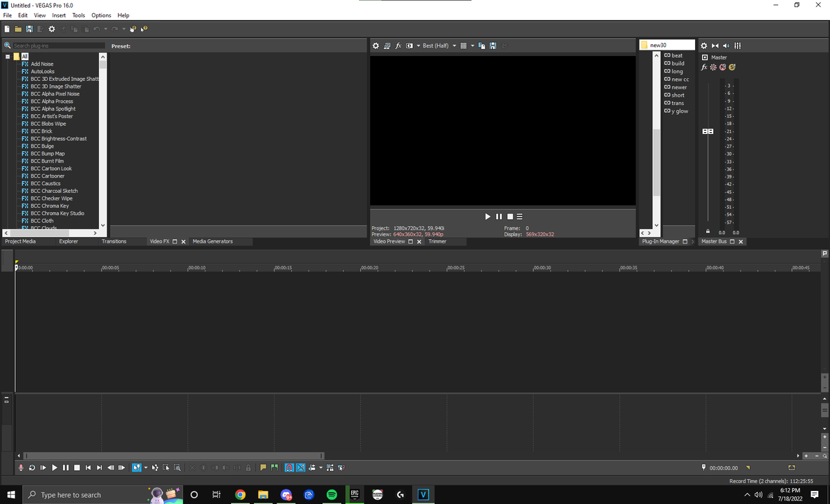The width and height of the screenshot is (830, 504).
Task: Switch to Media Generators tab
Action: coord(212,241)
